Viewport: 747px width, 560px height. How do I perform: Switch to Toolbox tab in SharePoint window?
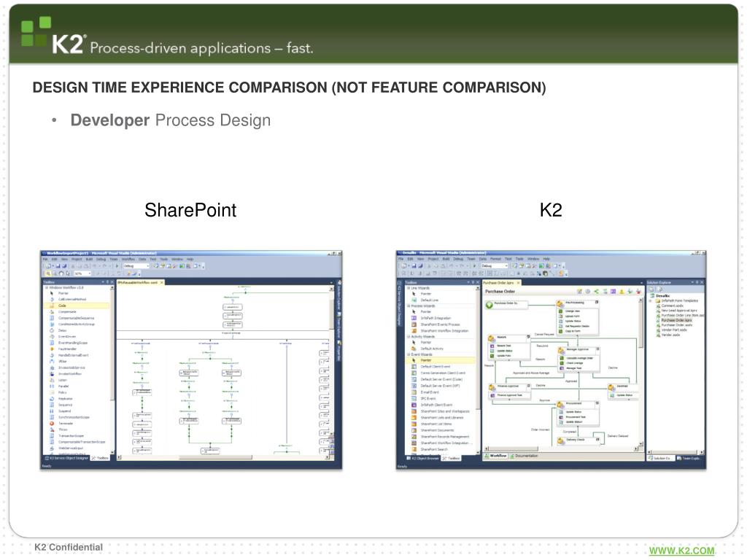100,458
